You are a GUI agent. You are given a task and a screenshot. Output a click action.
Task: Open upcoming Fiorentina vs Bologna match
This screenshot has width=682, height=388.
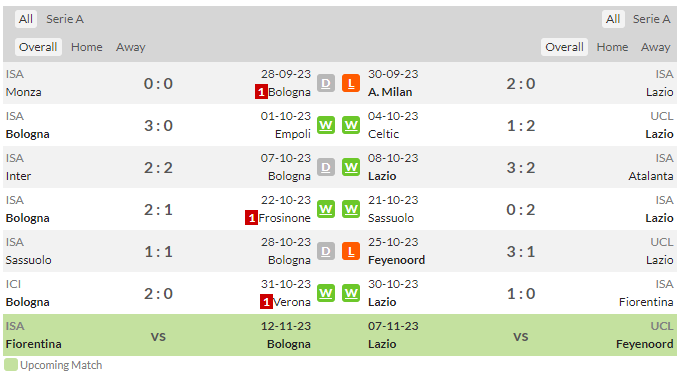158,335
